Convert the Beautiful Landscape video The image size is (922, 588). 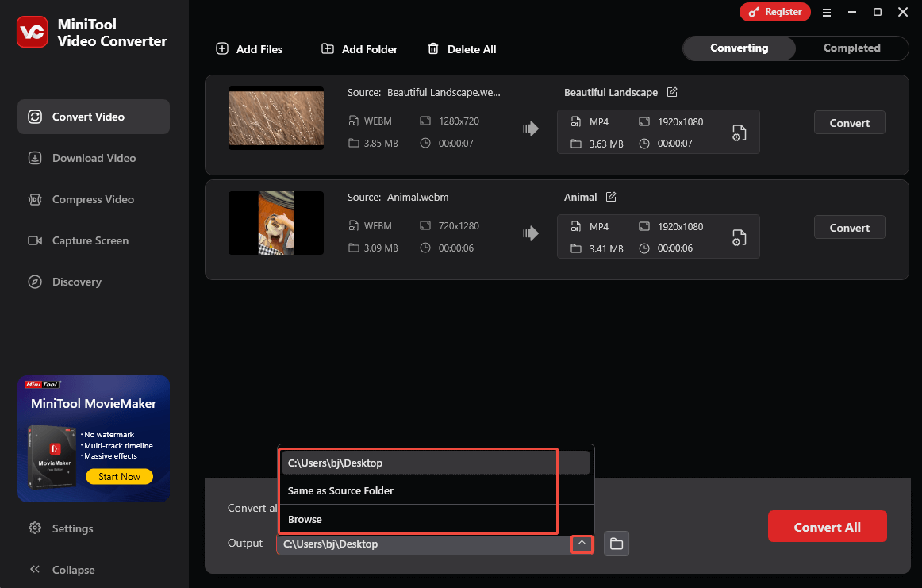(849, 122)
